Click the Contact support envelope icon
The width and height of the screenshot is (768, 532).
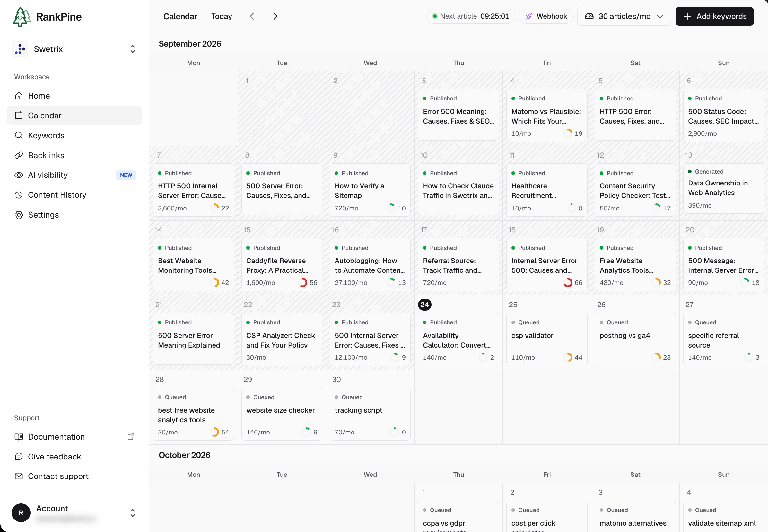tap(19, 476)
